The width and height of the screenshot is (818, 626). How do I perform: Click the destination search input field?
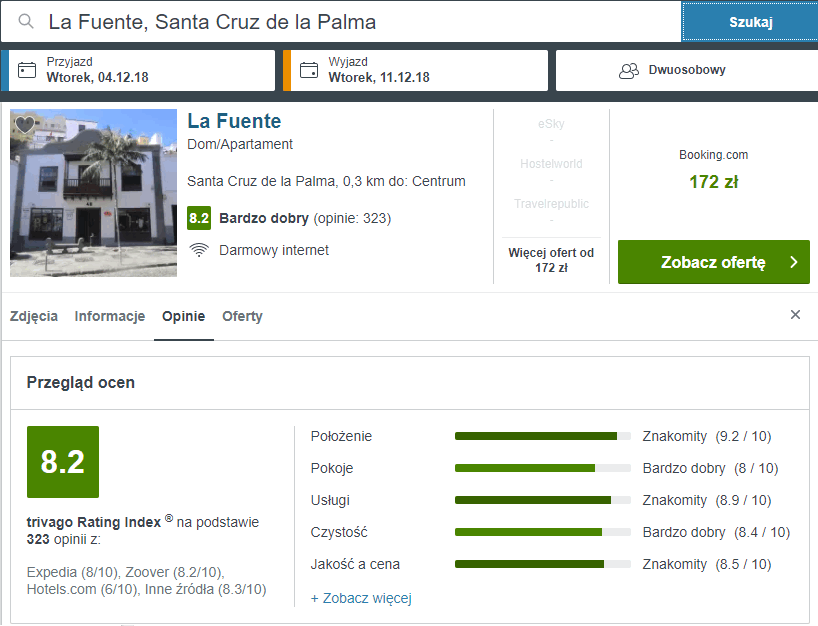[x=360, y=21]
